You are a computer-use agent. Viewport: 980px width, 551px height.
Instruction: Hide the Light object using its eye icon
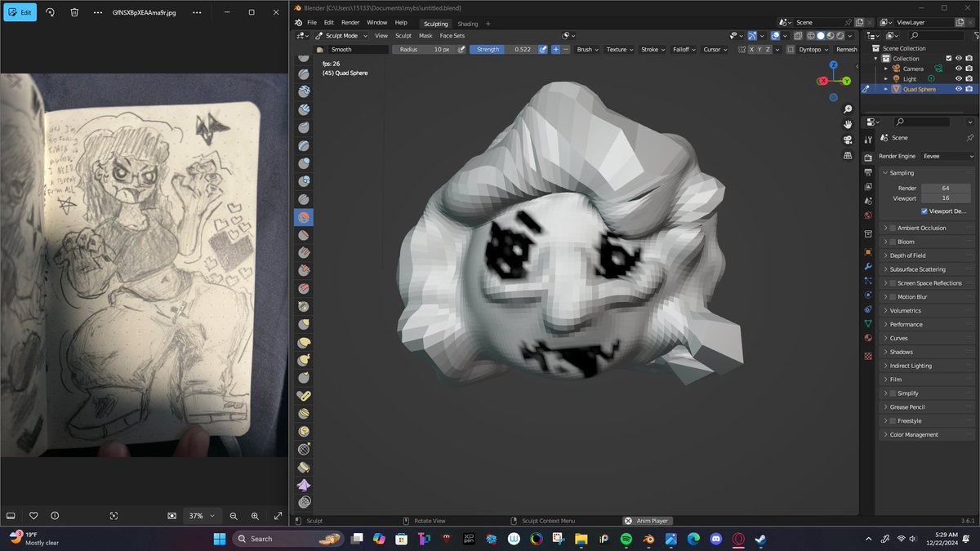click(x=959, y=78)
